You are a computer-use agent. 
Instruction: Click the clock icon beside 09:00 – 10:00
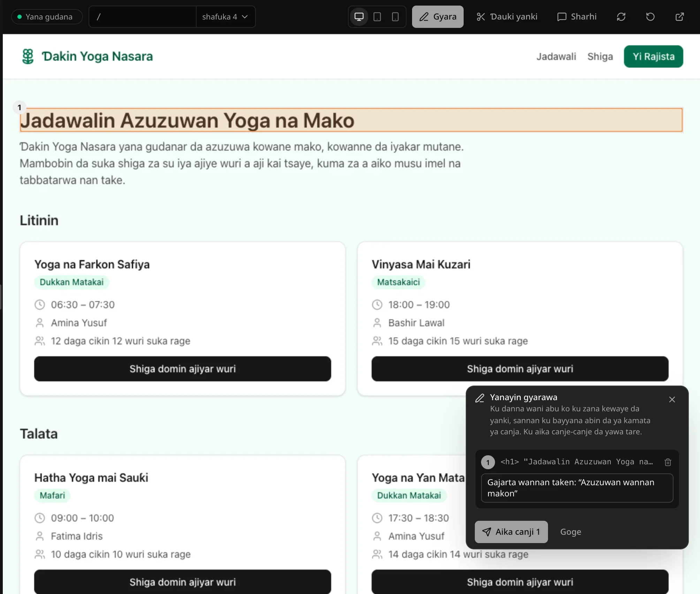point(40,518)
